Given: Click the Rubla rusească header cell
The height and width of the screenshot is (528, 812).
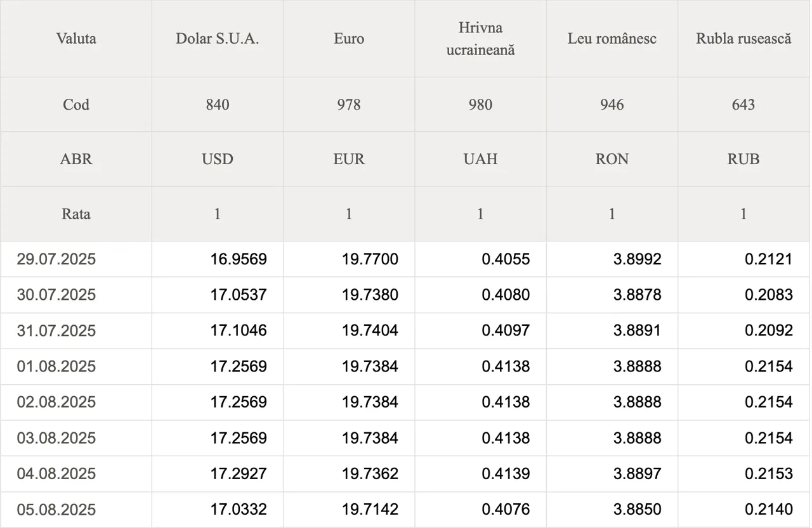Looking at the screenshot, I should [x=743, y=39].
